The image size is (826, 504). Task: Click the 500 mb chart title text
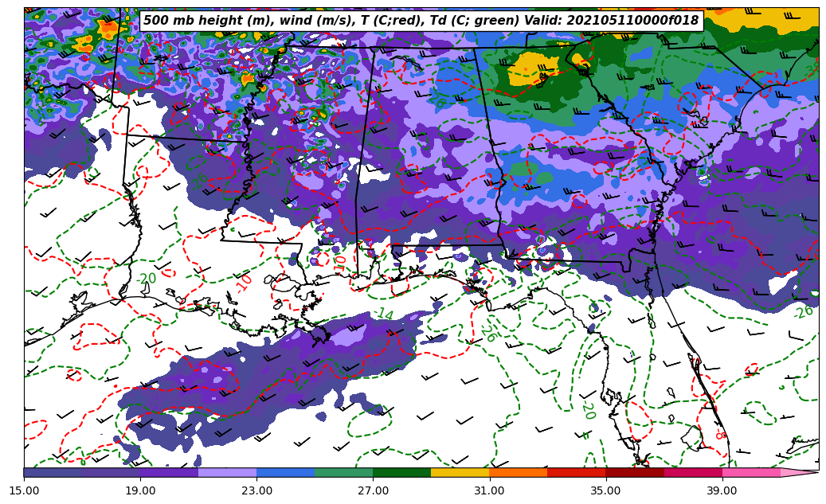click(421, 21)
